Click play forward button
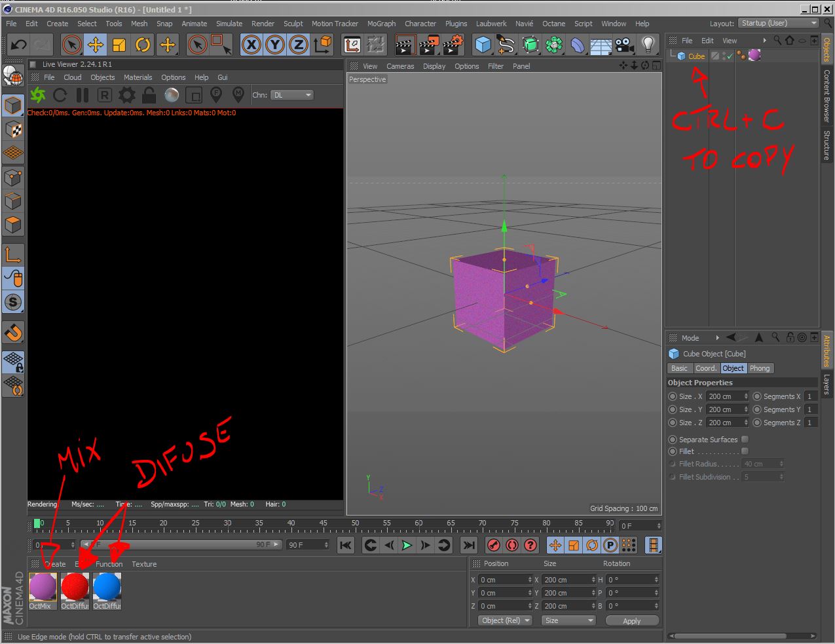 pyautogui.click(x=407, y=545)
